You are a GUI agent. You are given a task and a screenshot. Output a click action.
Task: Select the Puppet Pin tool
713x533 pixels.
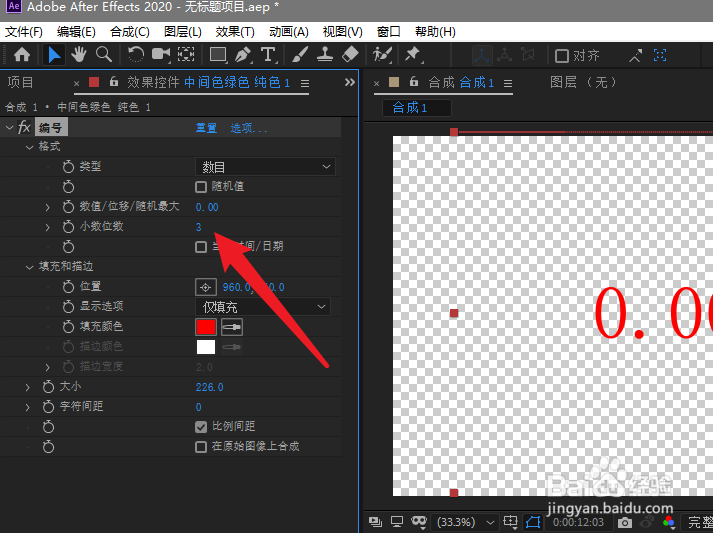[x=412, y=55]
